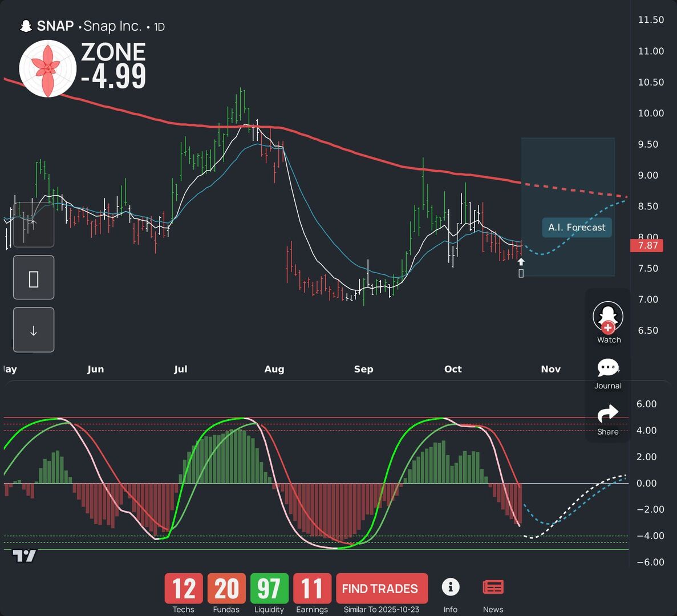Click the A.I. Forecast label
This screenshot has height=616, width=677.
(577, 227)
